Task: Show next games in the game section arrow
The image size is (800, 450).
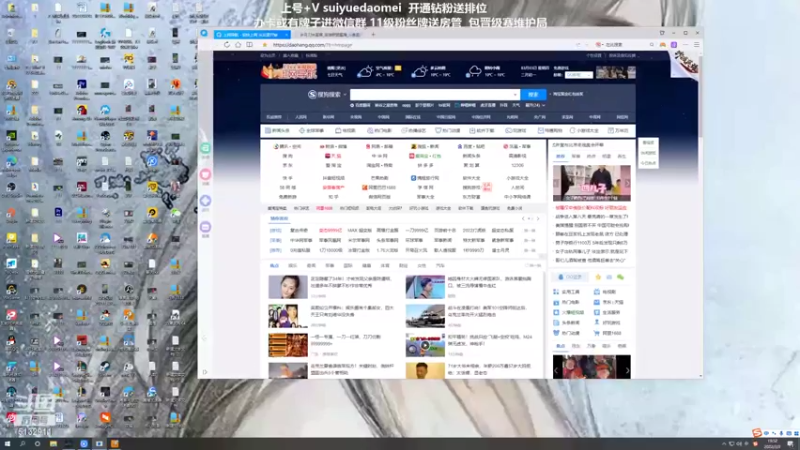Action: [x=537, y=218]
